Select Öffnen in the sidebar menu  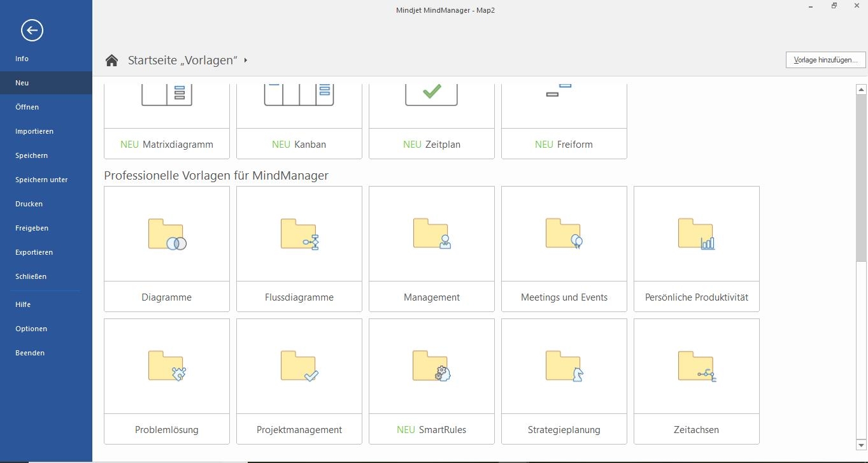[27, 107]
